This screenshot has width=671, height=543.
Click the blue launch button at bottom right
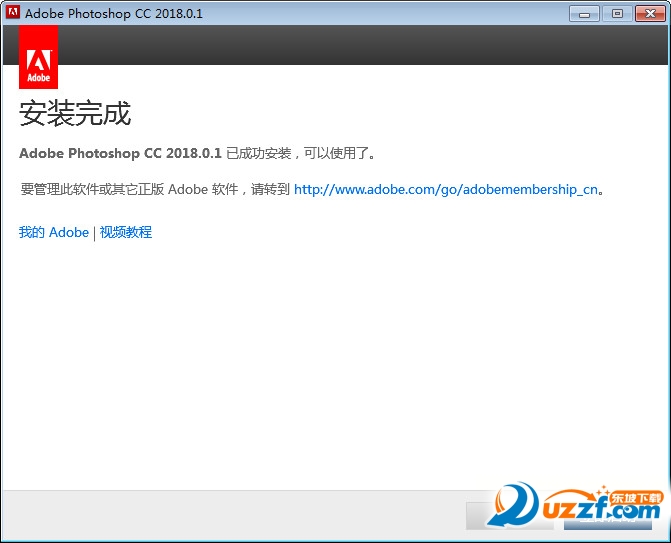click(x=608, y=516)
